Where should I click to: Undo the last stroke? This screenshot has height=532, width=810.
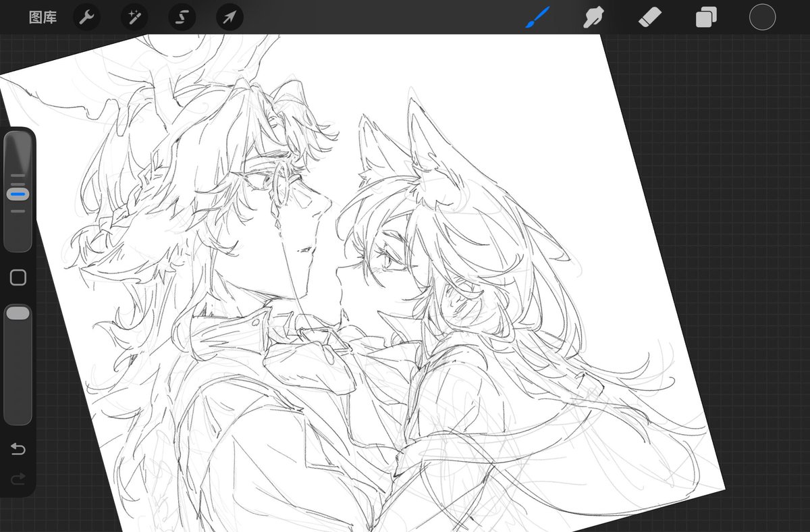18,450
